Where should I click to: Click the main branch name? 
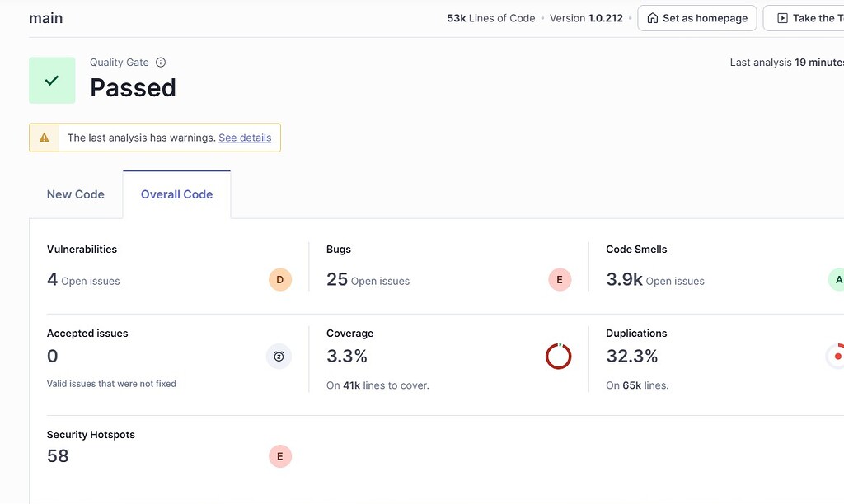(x=45, y=17)
